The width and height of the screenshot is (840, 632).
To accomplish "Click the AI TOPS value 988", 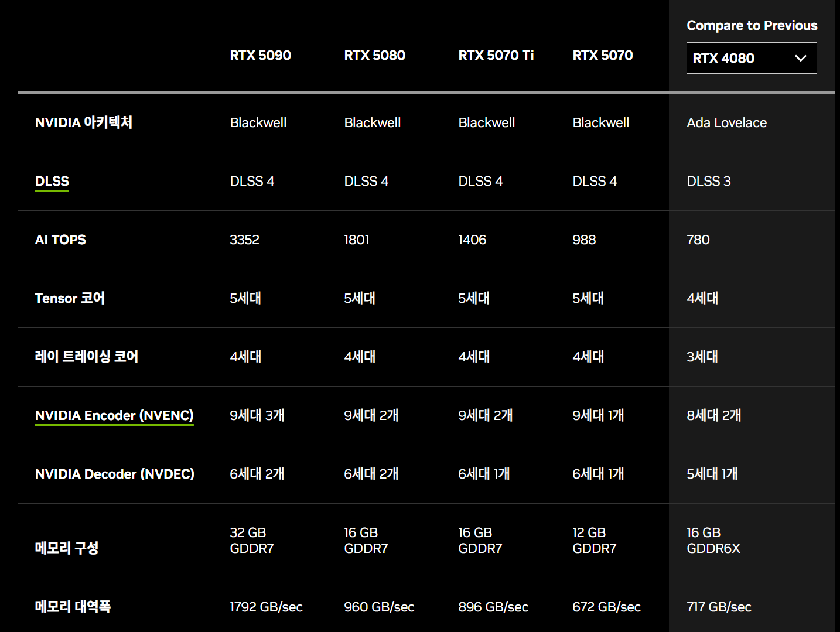I will (x=584, y=240).
